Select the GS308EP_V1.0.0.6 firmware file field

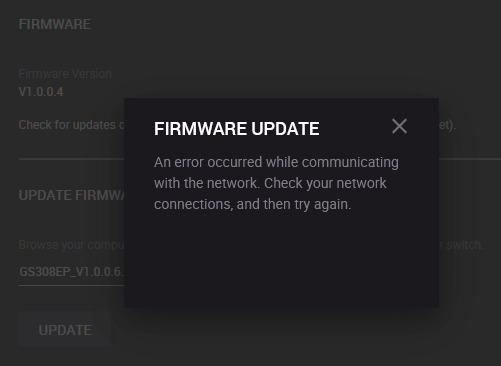point(72,272)
